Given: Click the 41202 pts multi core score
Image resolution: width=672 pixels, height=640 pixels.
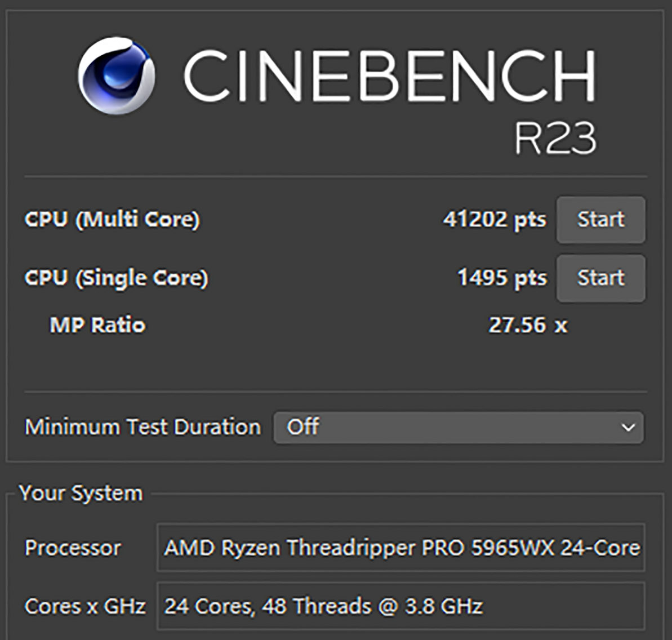Looking at the screenshot, I should tap(494, 220).
